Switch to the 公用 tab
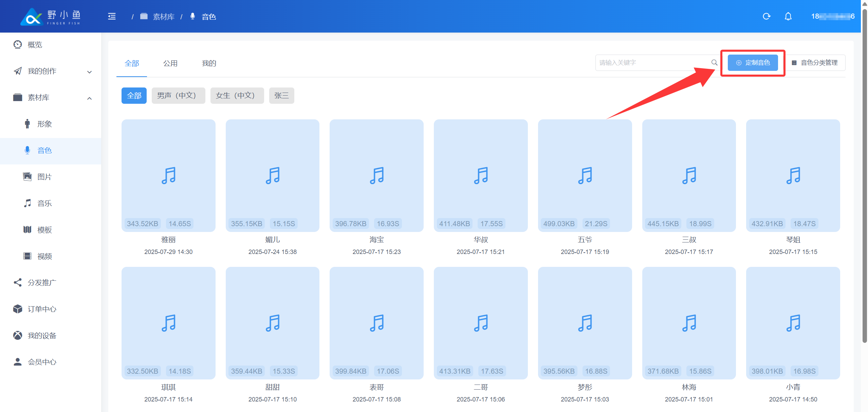This screenshot has width=868, height=412. pos(170,63)
